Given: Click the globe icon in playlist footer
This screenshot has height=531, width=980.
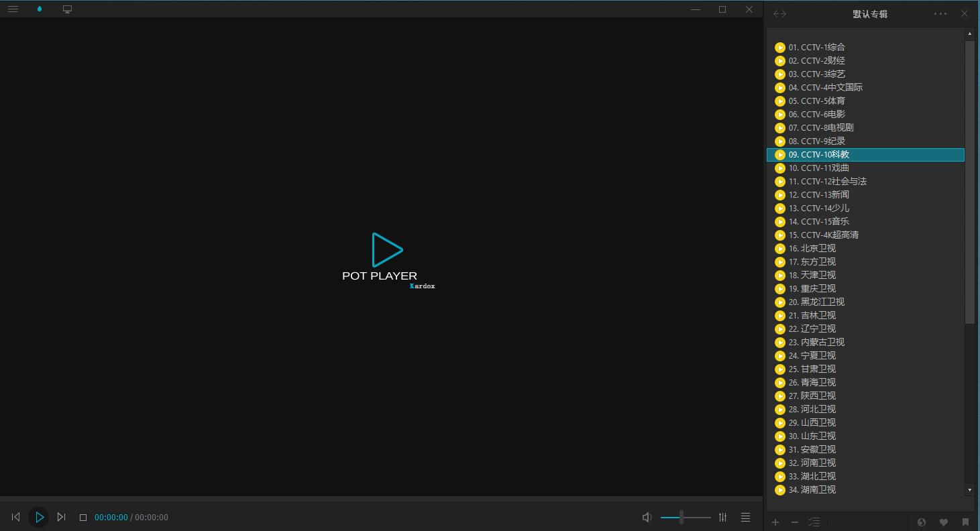Looking at the screenshot, I should pos(922,522).
